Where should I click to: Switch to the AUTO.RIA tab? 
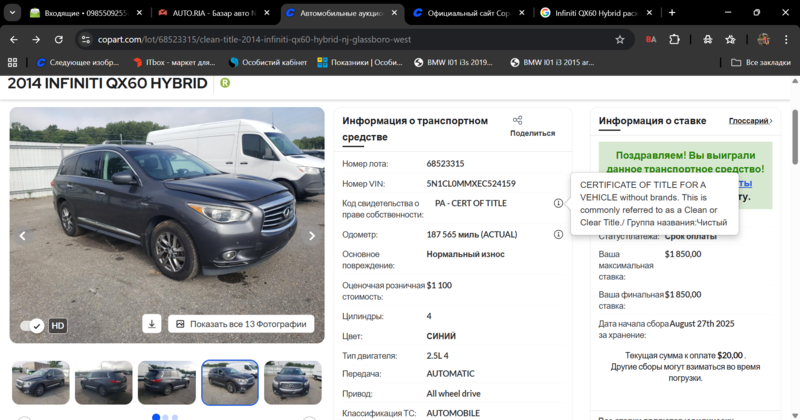[x=214, y=13]
